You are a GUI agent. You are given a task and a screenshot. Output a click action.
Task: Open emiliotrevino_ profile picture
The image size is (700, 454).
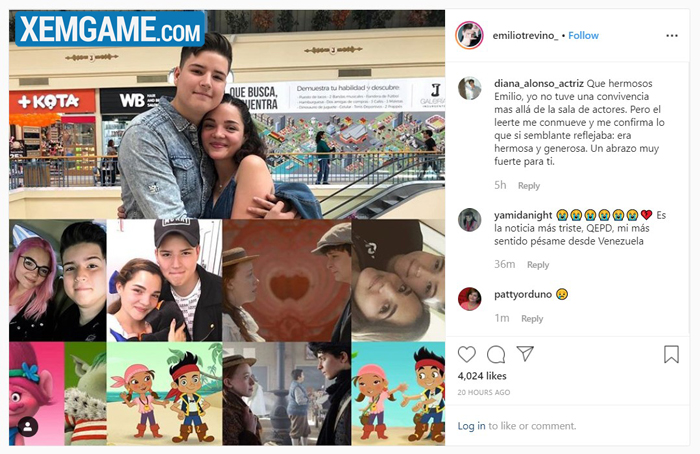click(x=469, y=35)
